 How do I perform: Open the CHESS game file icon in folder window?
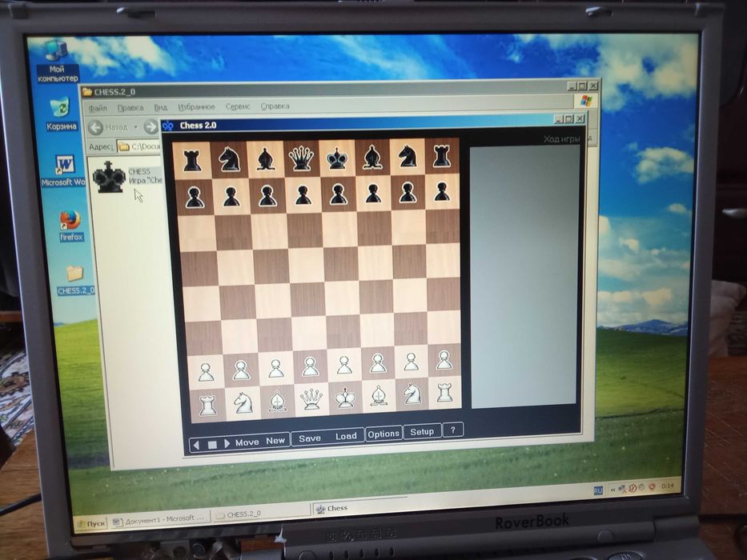(x=109, y=177)
